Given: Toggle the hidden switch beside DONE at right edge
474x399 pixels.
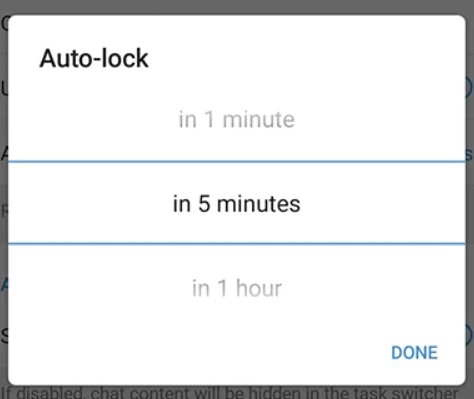Looking at the screenshot, I should [469, 334].
